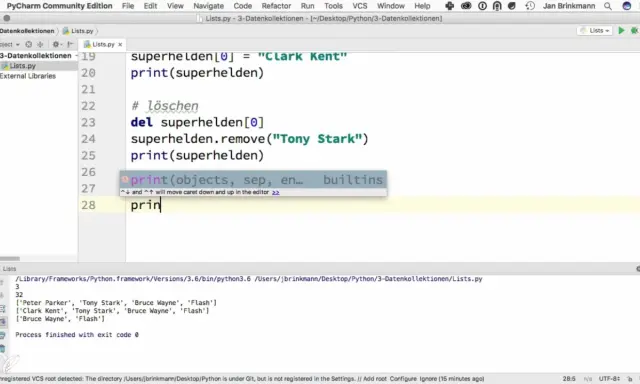Toggle scroll-to-end icon in Run console
640x384 pixels.
pos(3,322)
